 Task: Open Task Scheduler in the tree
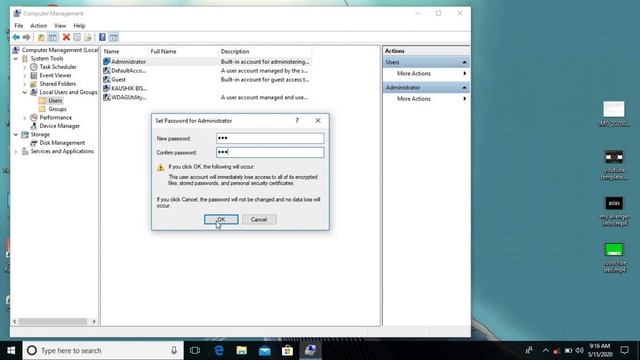click(x=58, y=67)
